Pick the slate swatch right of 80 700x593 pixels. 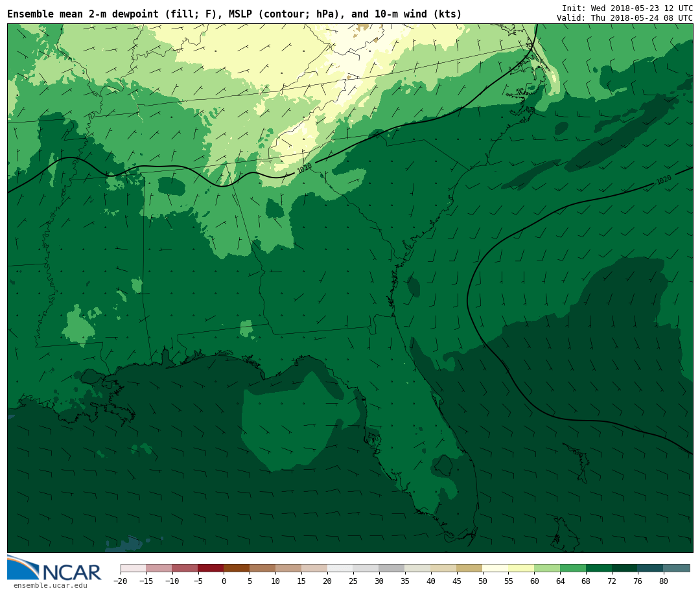pyautogui.click(x=676, y=568)
